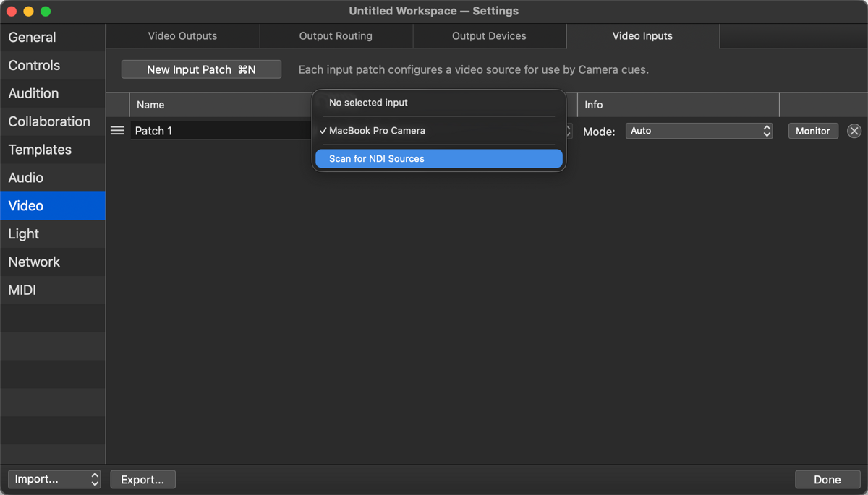The image size is (868, 495).
Task: Pick No selected input option
Action: (x=439, y=103)
